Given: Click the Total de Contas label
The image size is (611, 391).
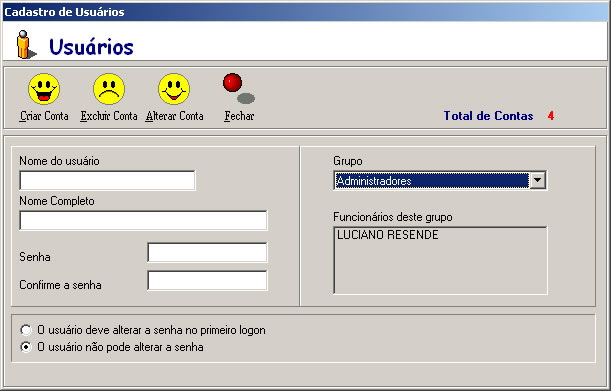Looking at the screenshot, I should (x=488, y=116).
